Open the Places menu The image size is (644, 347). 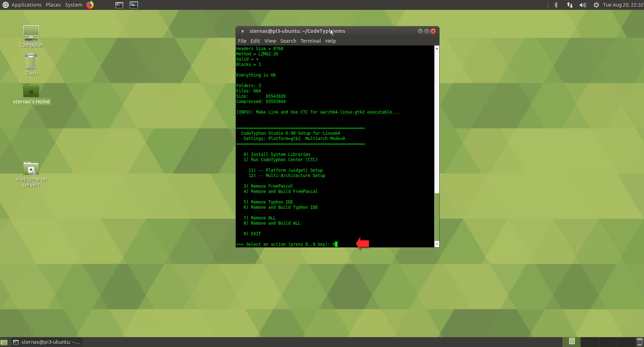pyautogui.click(x=53, y=5)
